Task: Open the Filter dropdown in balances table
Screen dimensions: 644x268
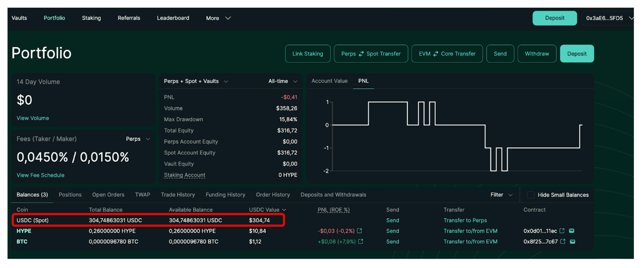Action: click(x=501, y=195)
